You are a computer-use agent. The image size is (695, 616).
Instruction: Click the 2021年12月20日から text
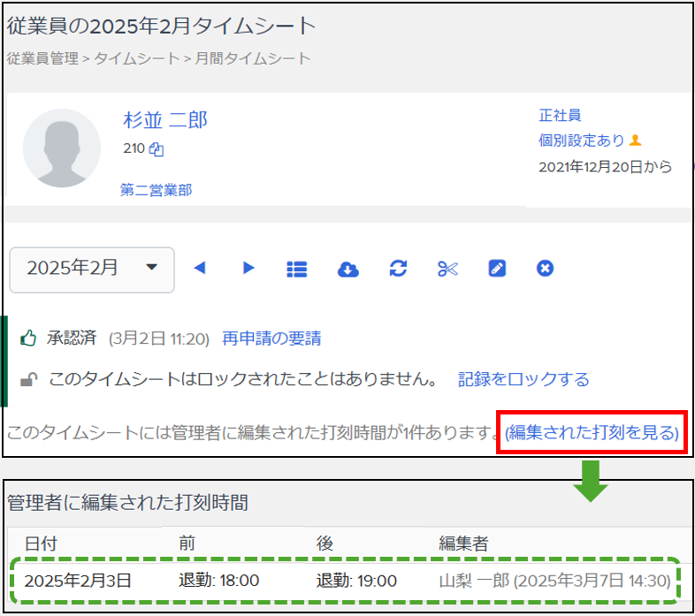(x=605, y=167)
